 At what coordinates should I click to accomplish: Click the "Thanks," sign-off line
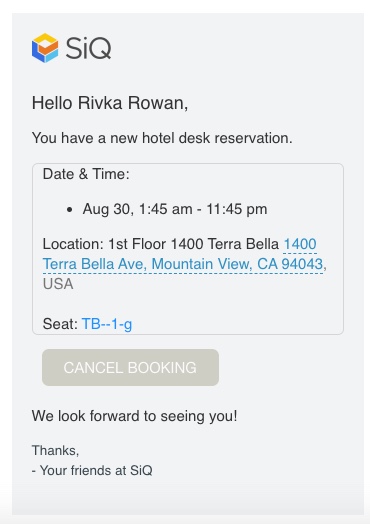click(55, 450)
